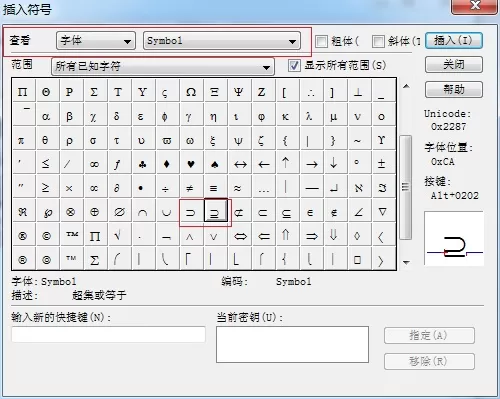
Task: Expand the 所有已知字符 range dropdown
Action: (163, 66)
